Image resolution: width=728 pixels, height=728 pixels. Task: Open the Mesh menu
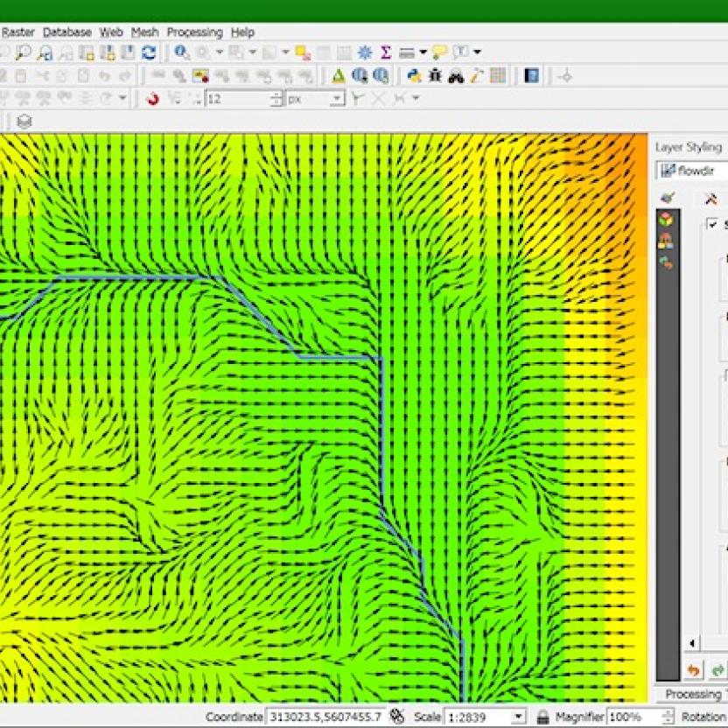[144, 32]
